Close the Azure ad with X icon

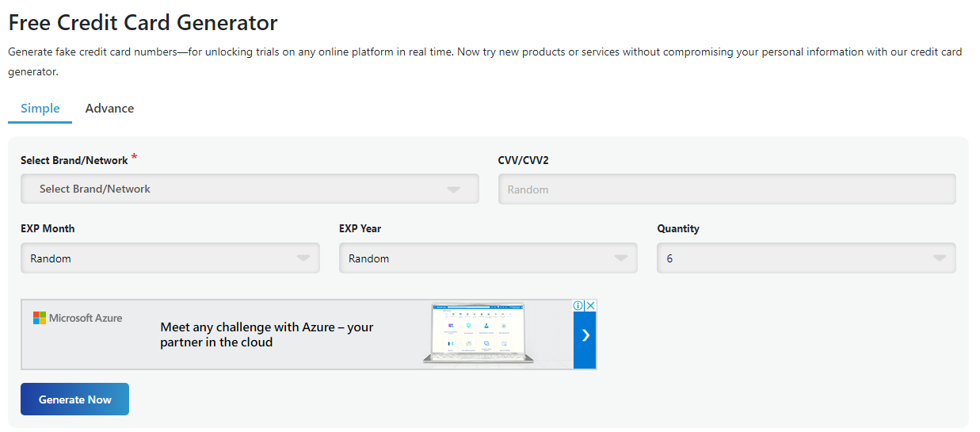point(590,306)
